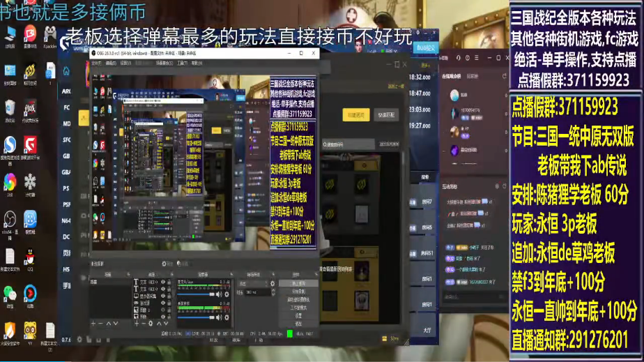Viewport: 644px width, 362px height.
Task: Remove selected source with minus icon
Action: 144,324
